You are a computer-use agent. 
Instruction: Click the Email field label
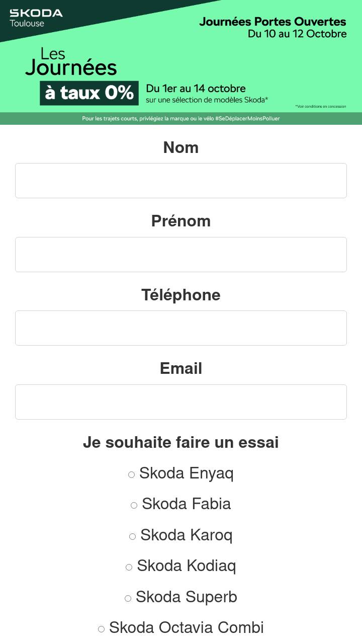(181, 368)
